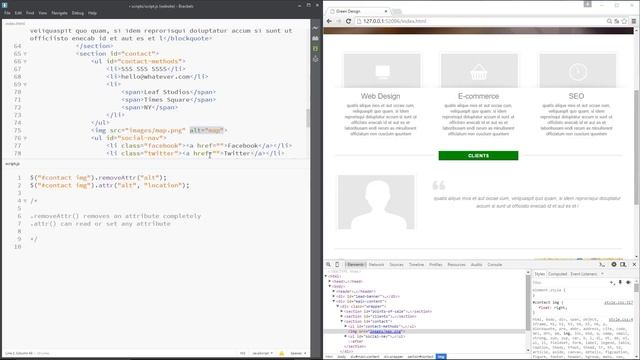Toggle element state pin icon in Styles pane
Image resolution: width=640 pixels, height=360 pixels.
click(x=620, y=282)
